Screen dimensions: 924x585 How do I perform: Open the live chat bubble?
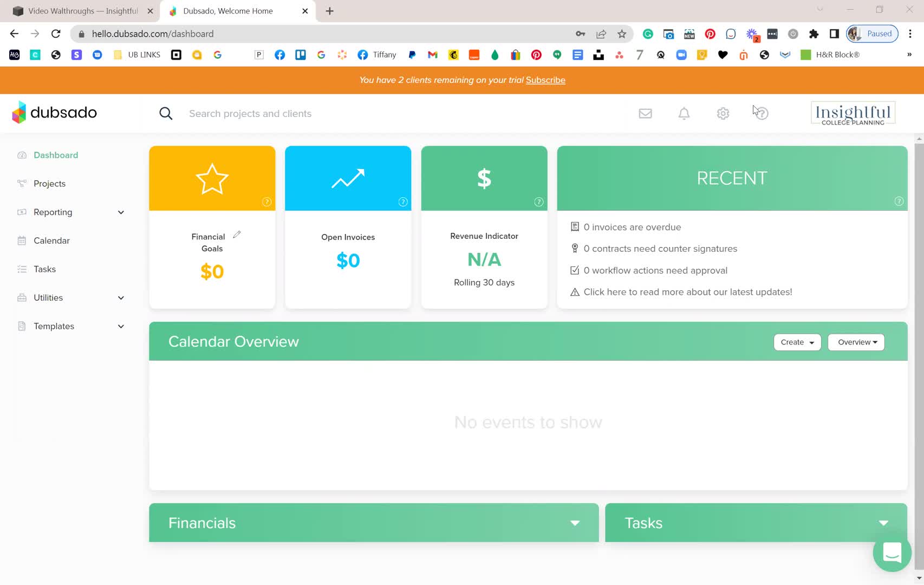pos(892,552)
